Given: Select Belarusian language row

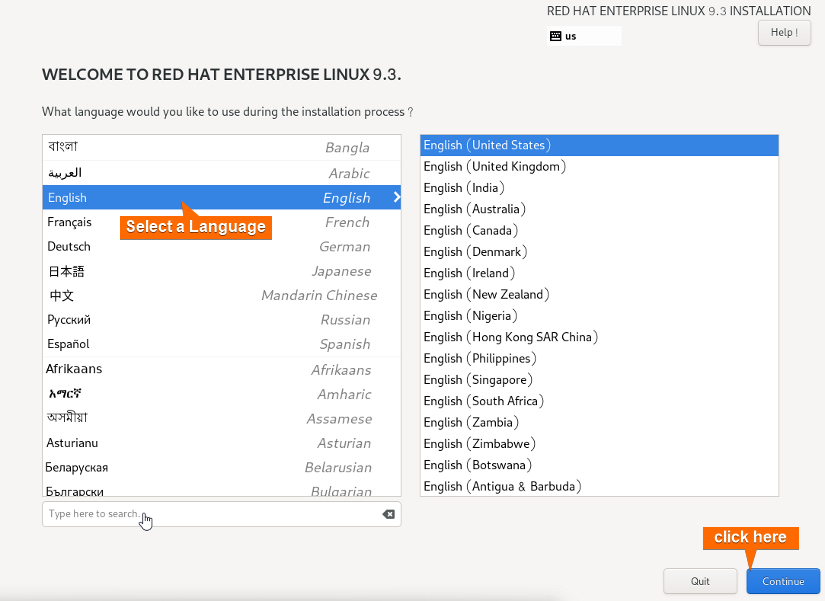Looking at the screenshot, I should coord(222,467).
